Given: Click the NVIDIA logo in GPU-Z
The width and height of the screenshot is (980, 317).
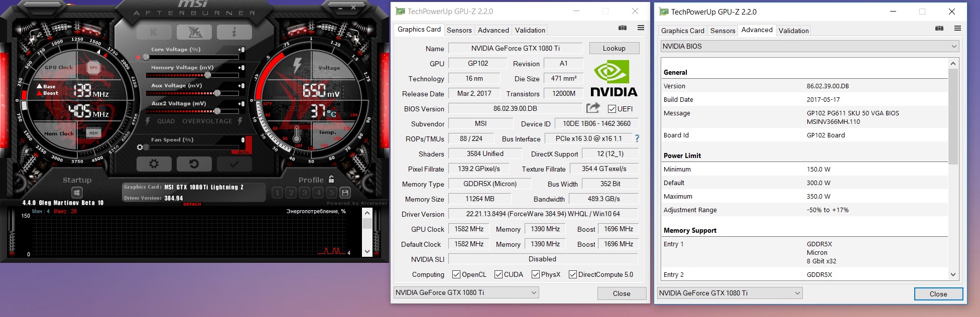Looking at the screenshot, I should pyautogui.click(x=614, y=78).
